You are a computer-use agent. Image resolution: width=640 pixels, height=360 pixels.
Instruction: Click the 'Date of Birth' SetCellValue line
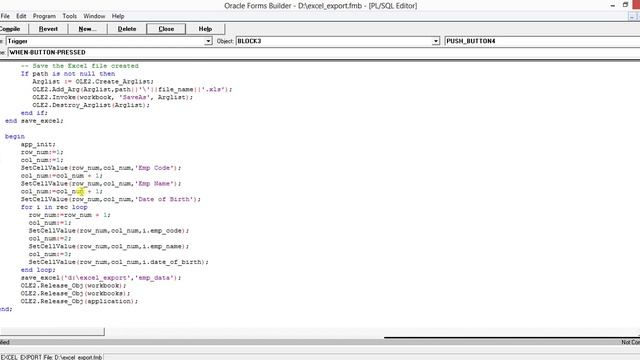[x=111, y=199]
